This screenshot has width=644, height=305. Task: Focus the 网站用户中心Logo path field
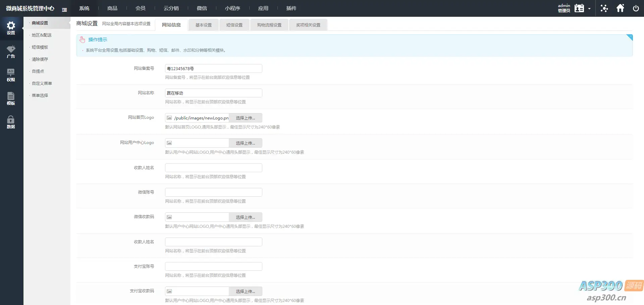click(201, 143)
